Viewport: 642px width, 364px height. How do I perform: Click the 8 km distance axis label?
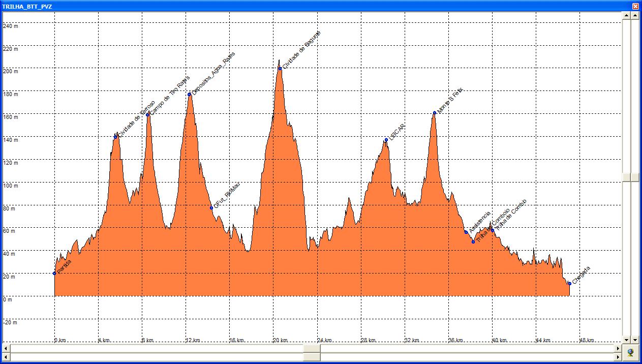click(148, 341)
